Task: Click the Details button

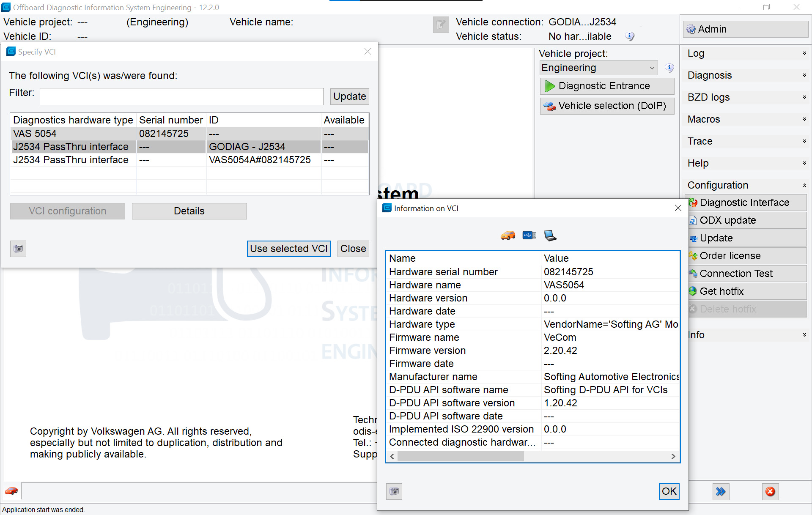Action: (189, 211)
